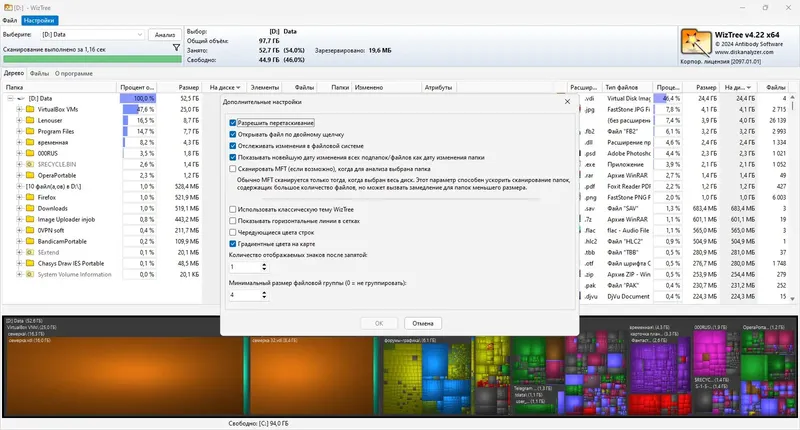800x430 pixels.
Task: Toggle Разрешить перетаскивание checkbox
Action: point(233,123)
